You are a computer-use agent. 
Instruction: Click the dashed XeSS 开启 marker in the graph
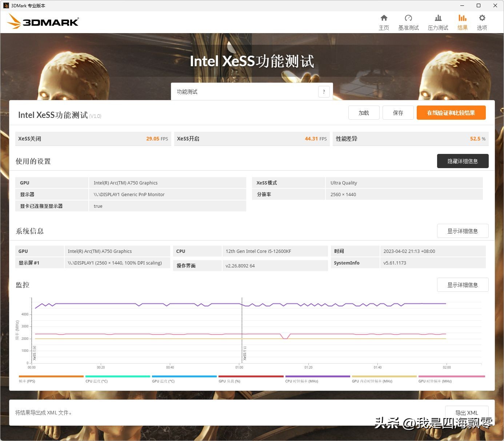pos(242,327)
